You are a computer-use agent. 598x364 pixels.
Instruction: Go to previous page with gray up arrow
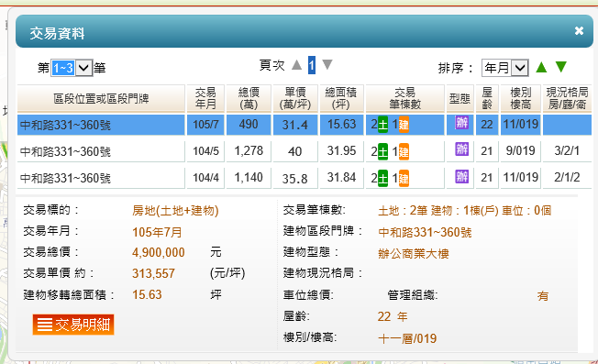[x=297, y=65]
